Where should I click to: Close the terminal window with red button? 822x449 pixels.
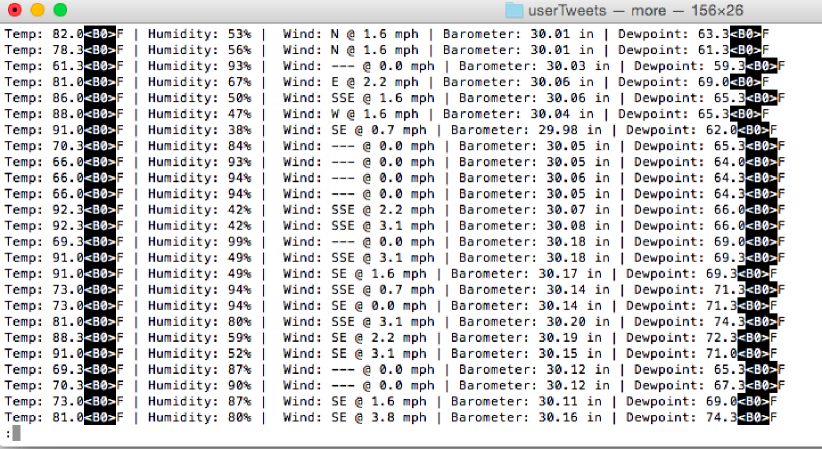(x=15, y=9)
